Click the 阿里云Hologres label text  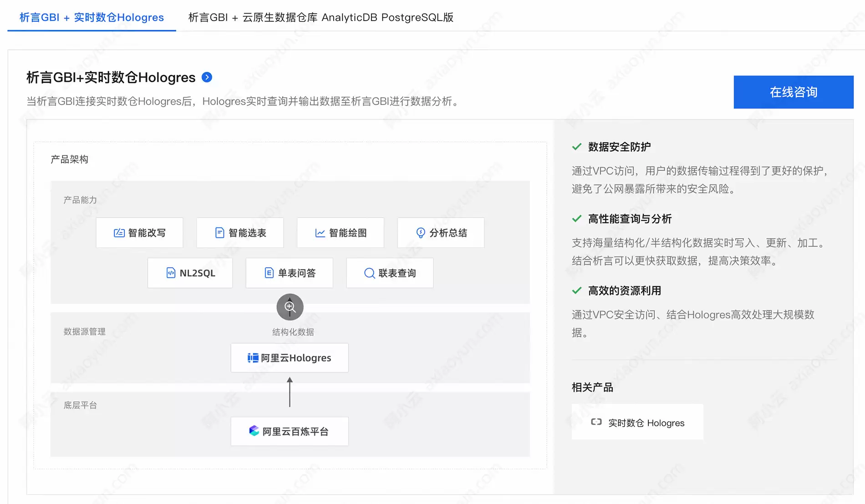[296, 358]
